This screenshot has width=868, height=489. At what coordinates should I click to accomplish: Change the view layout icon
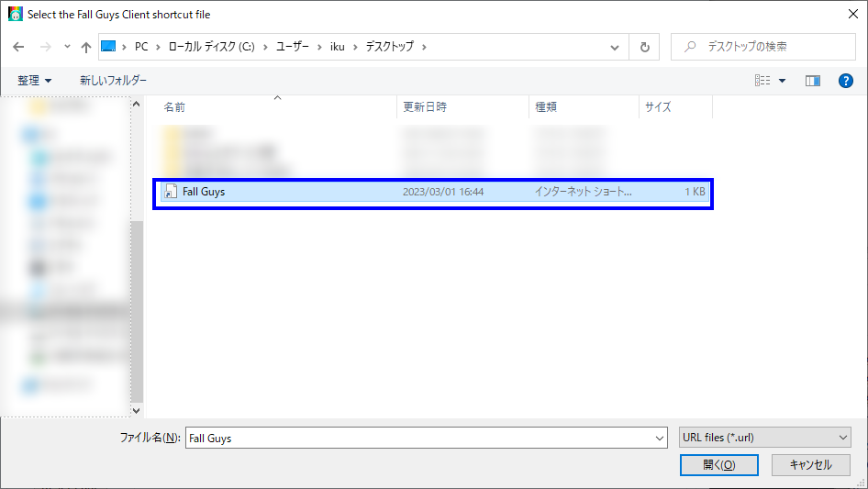click(x=762, y=81)
